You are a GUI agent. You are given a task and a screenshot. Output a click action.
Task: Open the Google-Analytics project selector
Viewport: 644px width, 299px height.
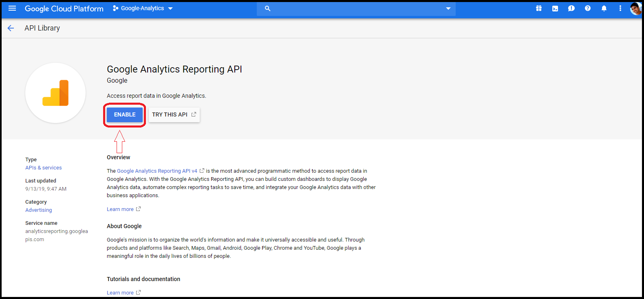click(x=143, y=8)
